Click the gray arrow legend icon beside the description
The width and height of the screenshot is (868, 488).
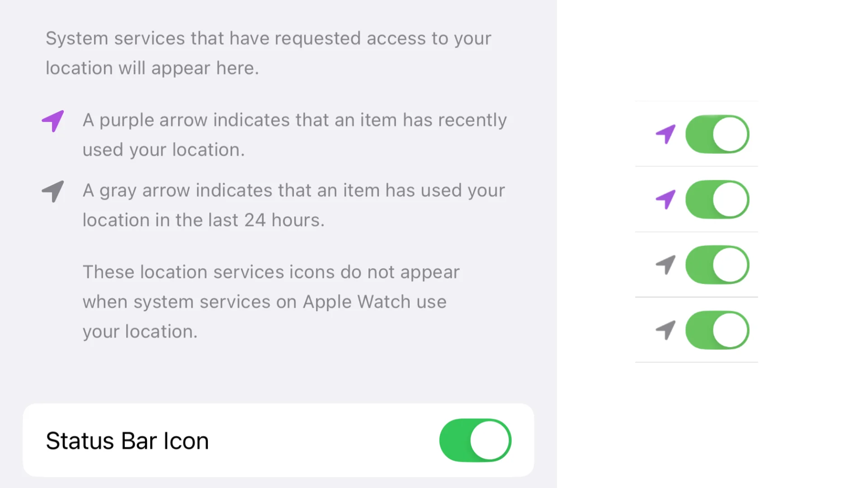coord(53,192)
